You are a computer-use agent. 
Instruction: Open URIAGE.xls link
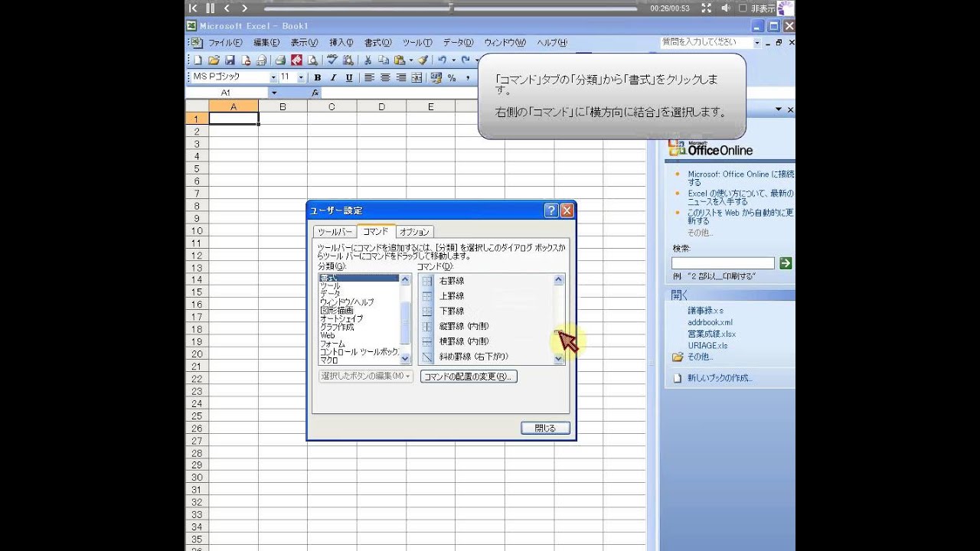(707, 345)
